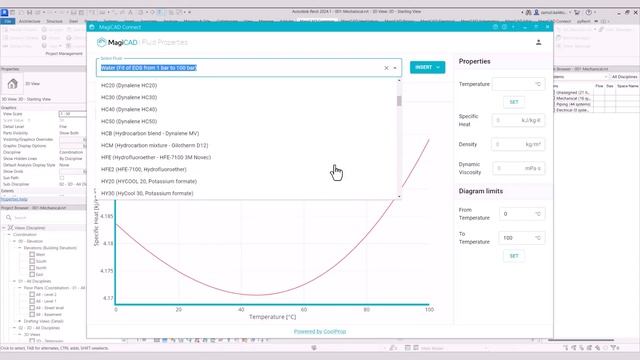Click MagiCAD Connect title bar icon
This screenshot has width=640, height=360.
(x=92, y=27)
